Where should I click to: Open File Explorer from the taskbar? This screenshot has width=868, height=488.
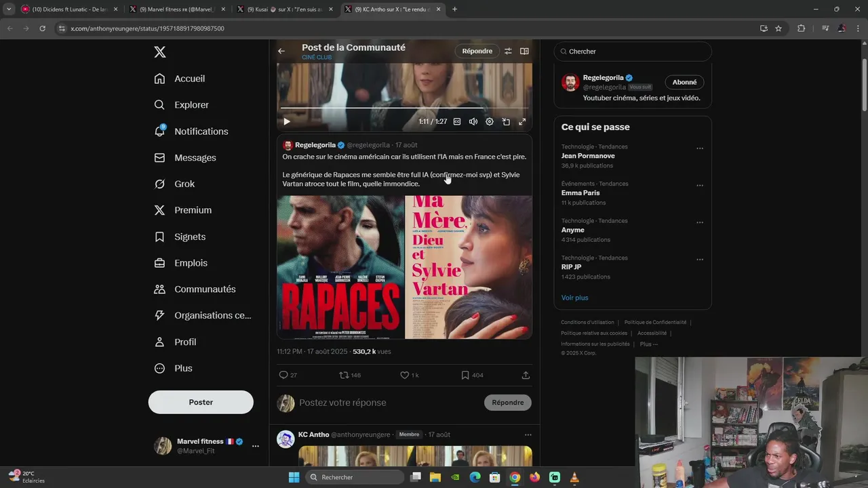pyautogui.click(x=435, y=477)
